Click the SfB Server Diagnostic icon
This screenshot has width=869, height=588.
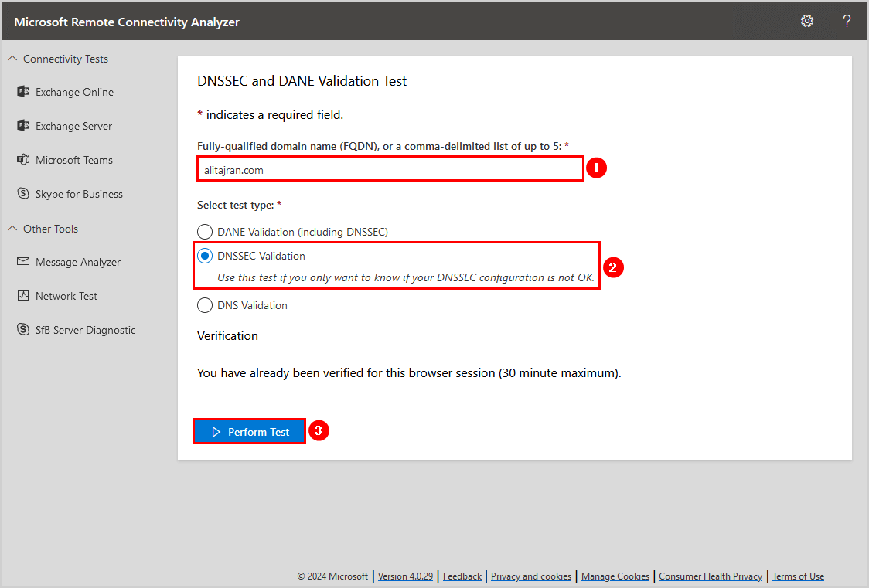click(x=23, y=329)
